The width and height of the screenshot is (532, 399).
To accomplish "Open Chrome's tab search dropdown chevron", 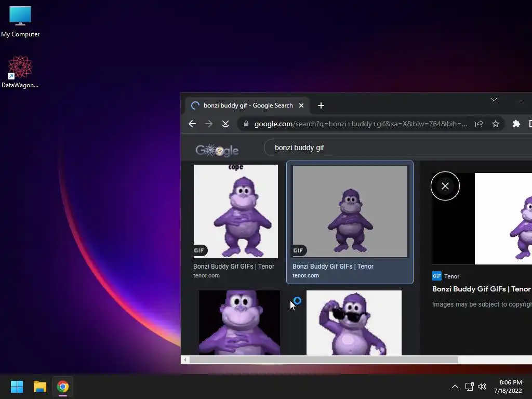I will (x=494, y=100).
